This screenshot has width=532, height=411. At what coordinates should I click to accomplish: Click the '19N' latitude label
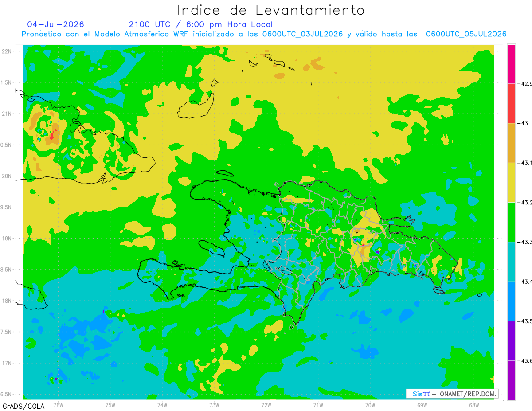coord(8,238)
